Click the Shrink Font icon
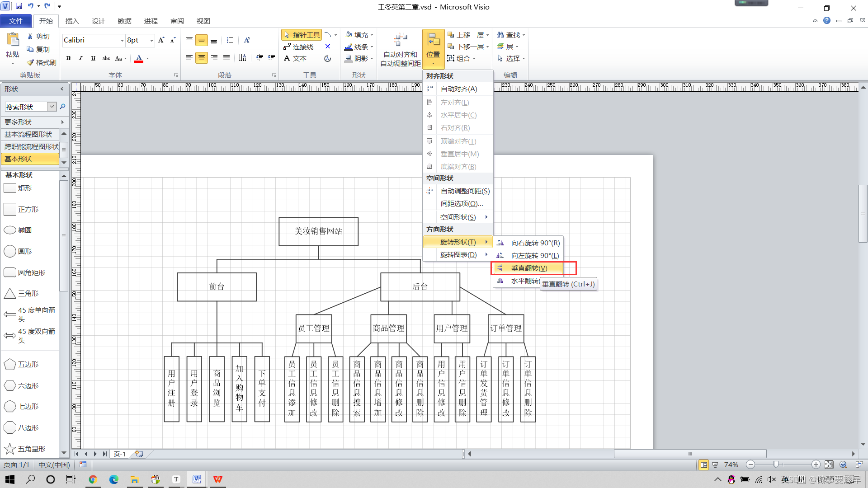This screenshot has width=868, height=488. coord(173,40)
